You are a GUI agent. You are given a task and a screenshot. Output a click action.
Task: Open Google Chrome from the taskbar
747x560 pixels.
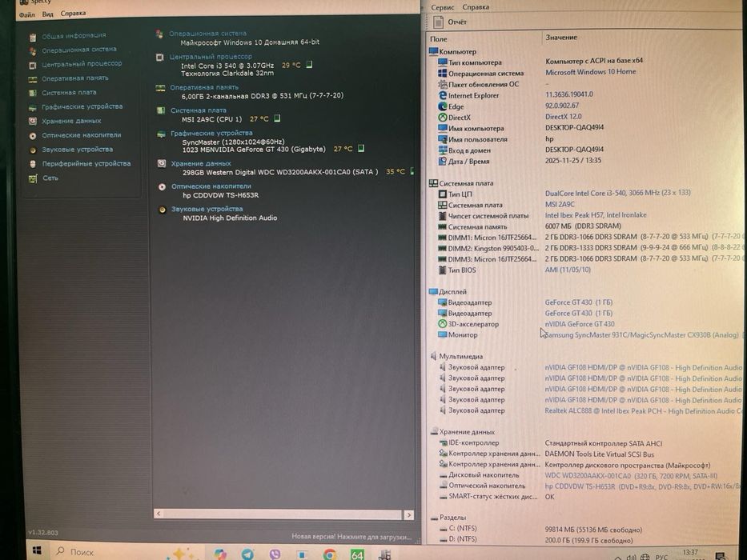coord(330,554)
